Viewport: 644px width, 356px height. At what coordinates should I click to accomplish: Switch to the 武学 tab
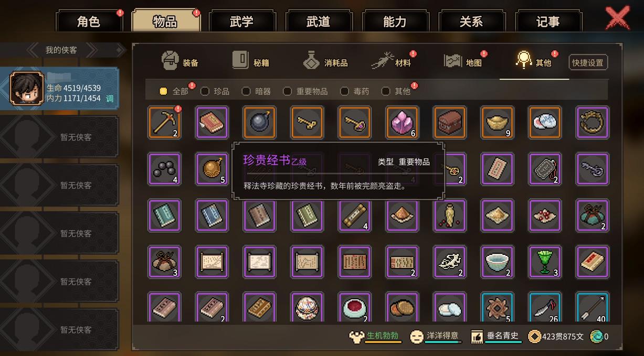241,21
